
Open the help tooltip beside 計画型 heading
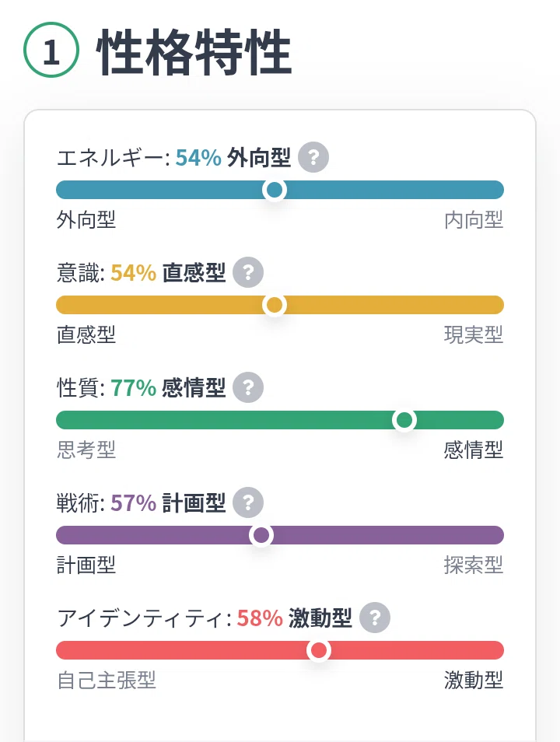coord(248,502)
